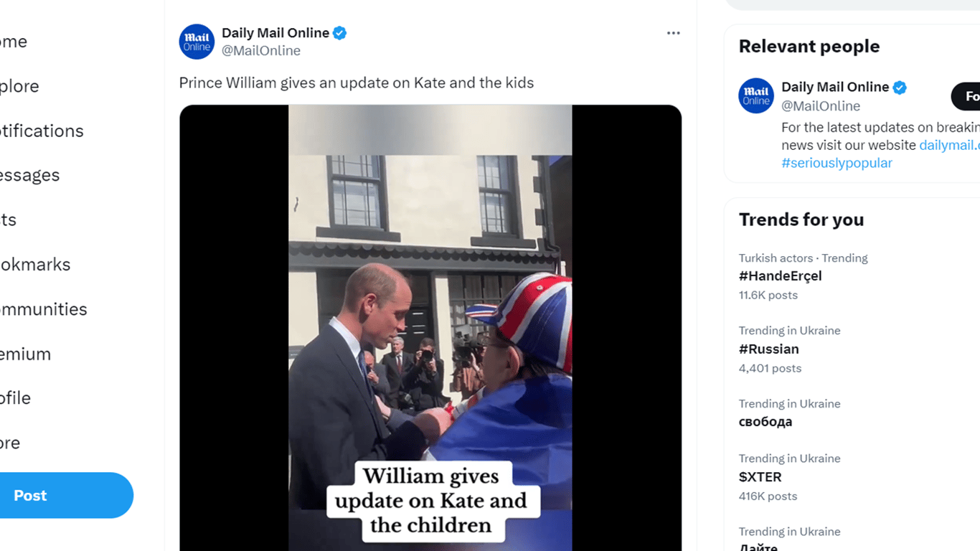Image resolution: width=980 pixels, height=551 pixels.
Task: Open the three-dot more options menu on post
Action: (x=673, y=33)
